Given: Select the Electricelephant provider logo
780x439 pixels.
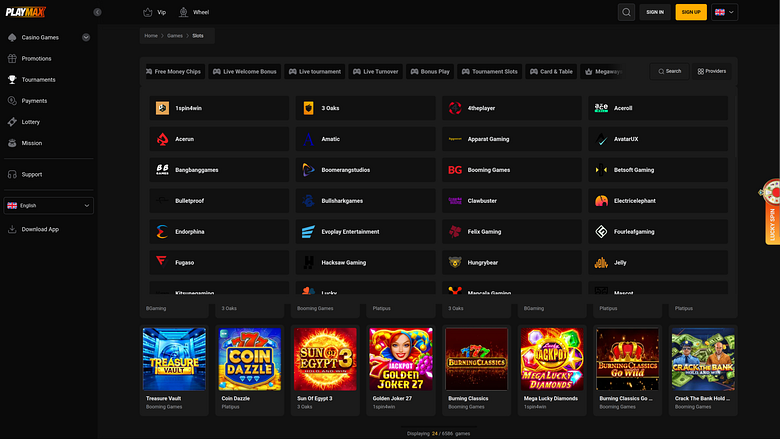Looking at the screenshot, I should coord(601,201).
